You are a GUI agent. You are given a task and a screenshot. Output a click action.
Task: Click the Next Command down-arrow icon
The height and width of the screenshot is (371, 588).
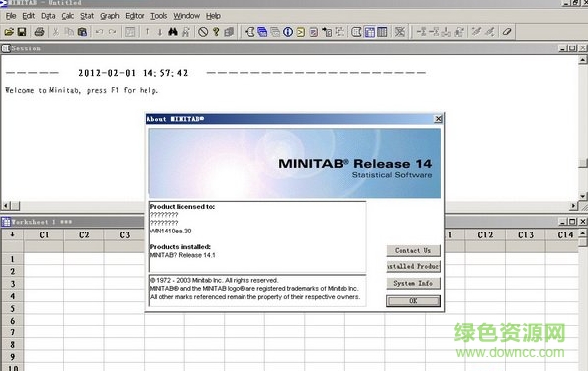(x=160, y=32)
